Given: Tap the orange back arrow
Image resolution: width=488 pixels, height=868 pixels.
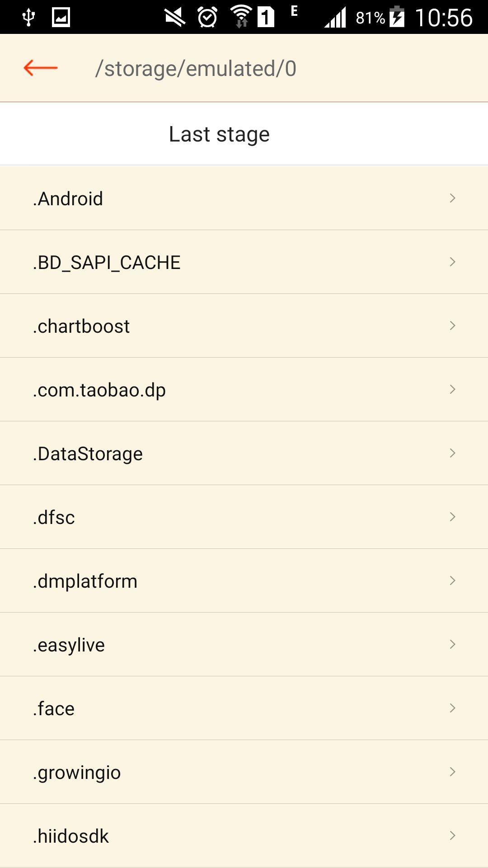Looking at the screenshot, I should tap(41, 68).
